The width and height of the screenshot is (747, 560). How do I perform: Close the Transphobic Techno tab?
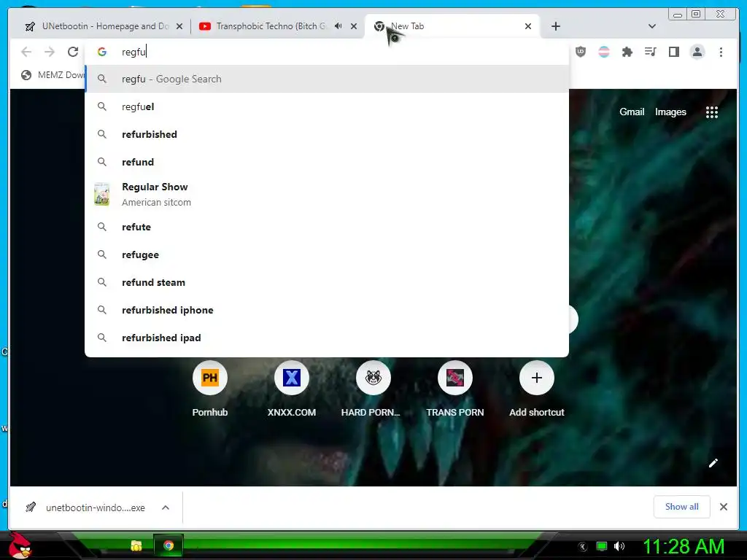(x=354, y=26)
